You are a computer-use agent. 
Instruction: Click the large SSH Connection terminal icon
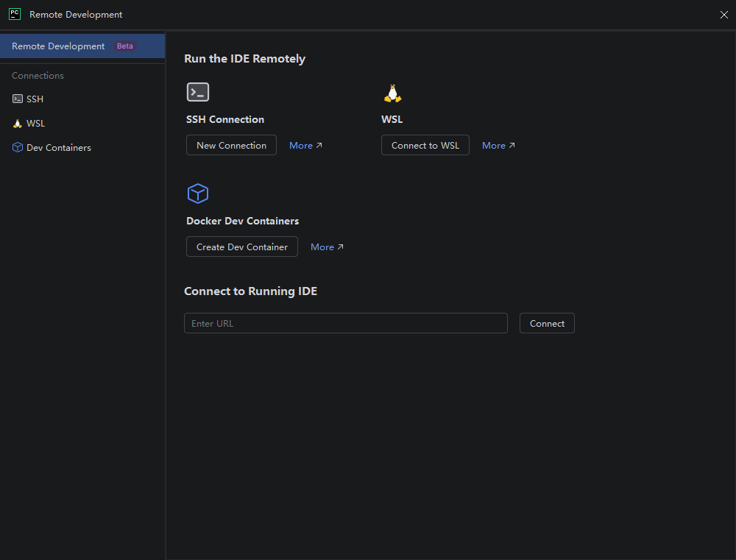tap(197, 92)
